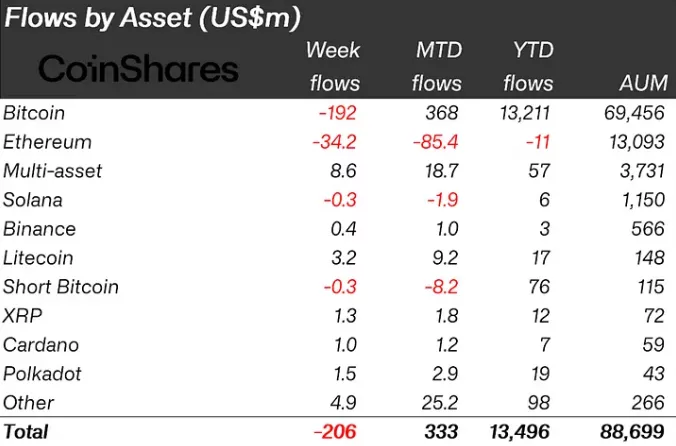Select the Week flows column header

coord(332,66)
